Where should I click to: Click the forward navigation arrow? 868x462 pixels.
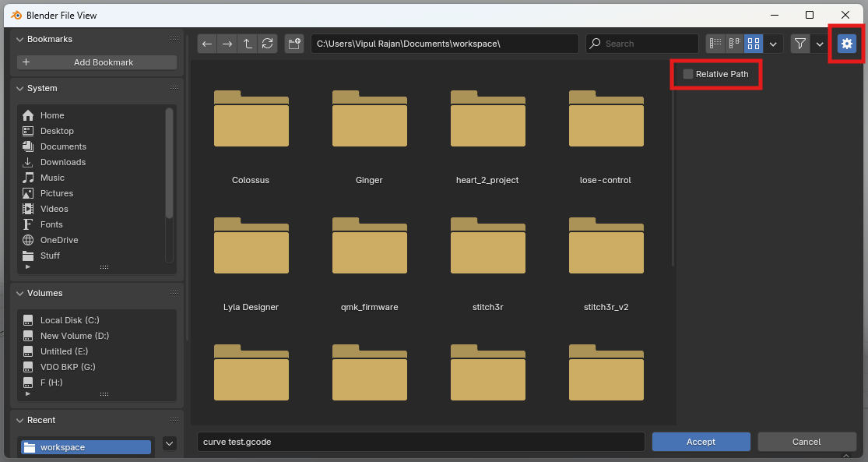[227, 44]
